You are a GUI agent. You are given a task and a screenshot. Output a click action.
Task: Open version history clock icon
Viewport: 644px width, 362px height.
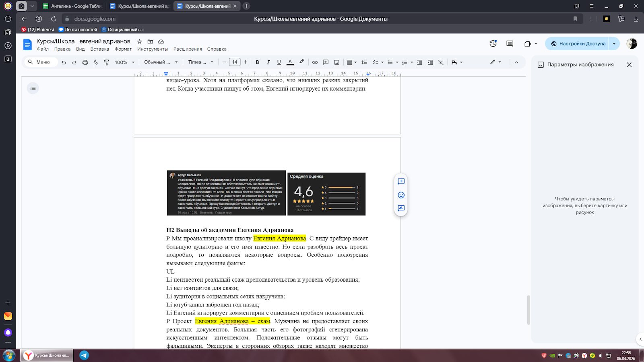pyautogui.click(x=493, y=43)
